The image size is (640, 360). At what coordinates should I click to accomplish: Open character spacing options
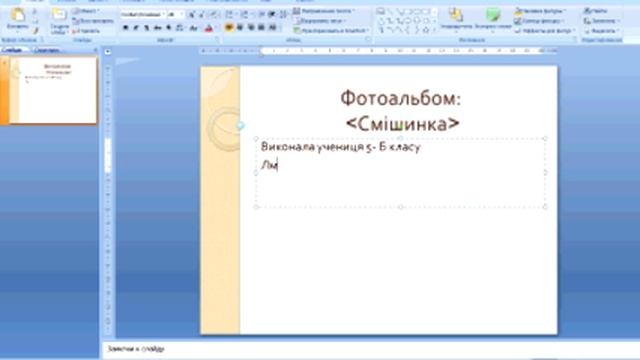coord(180,28)
